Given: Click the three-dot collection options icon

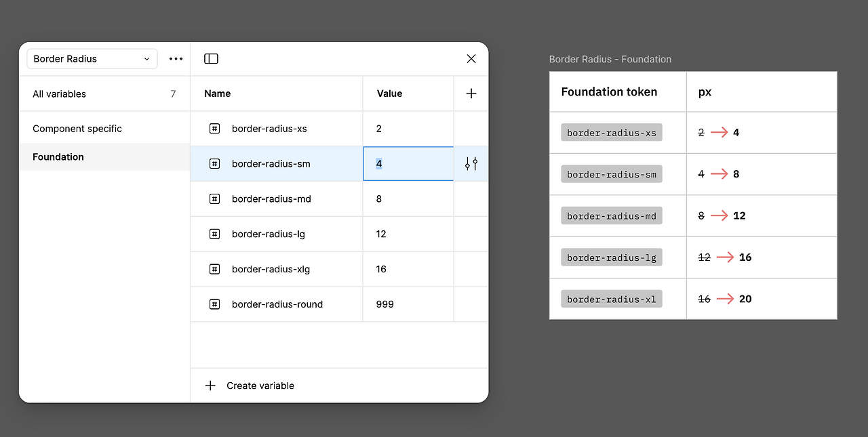Looking at the screenshot, I should [x=176, y=59].
